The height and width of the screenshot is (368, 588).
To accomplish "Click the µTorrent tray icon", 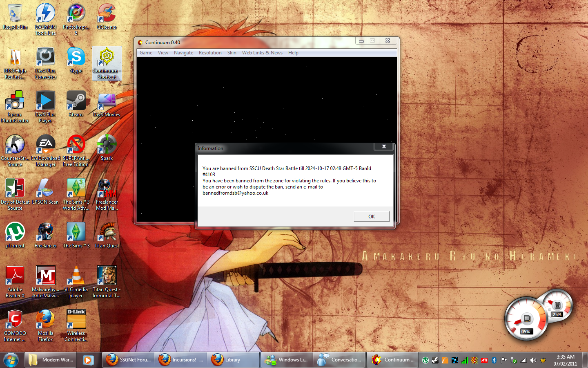I will (x=425, y=360).
